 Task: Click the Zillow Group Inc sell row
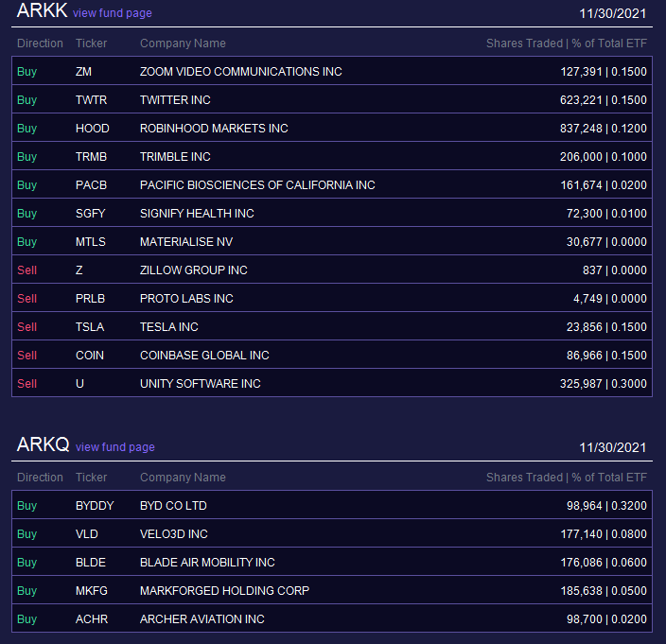pos(332,270)
